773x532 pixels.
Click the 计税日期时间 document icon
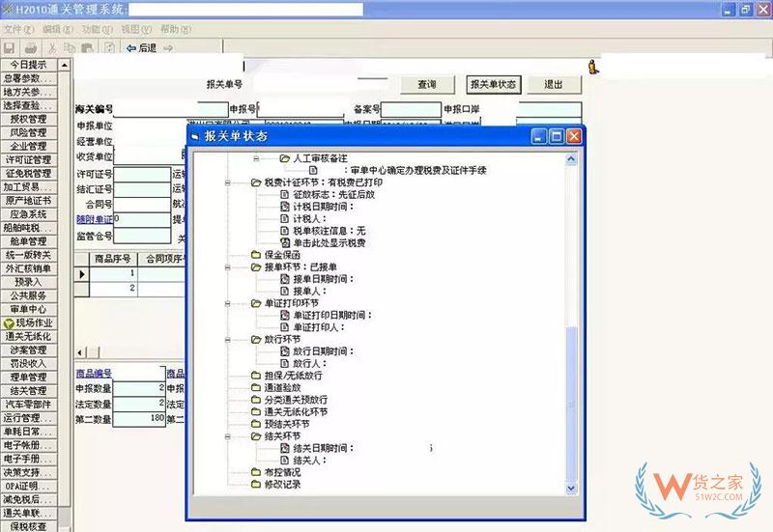(x=284, y=207)
